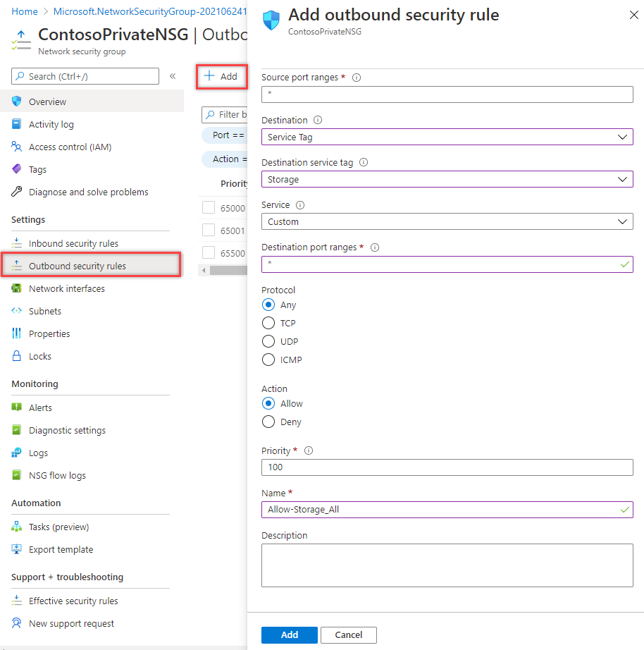Image resolution: width=644 pixels, height=650 pixels.
Task: Click the Effective security rules icon
Action: pyautogui.click(x=17, y=600)
